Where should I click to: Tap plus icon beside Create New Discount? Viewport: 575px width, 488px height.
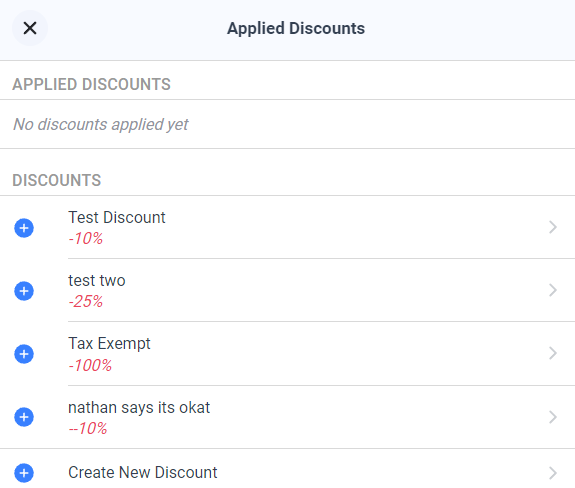(24, 473)
